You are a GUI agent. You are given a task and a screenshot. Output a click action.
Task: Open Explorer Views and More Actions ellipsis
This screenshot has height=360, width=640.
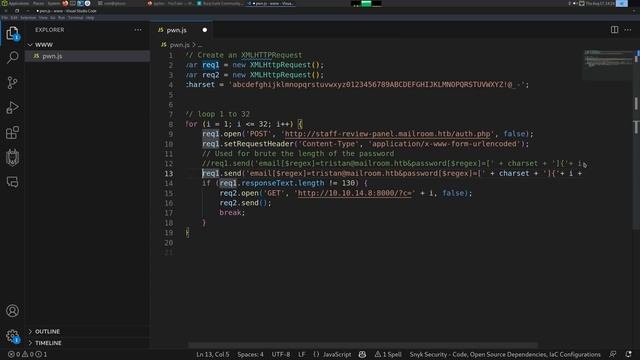point(138,30)
